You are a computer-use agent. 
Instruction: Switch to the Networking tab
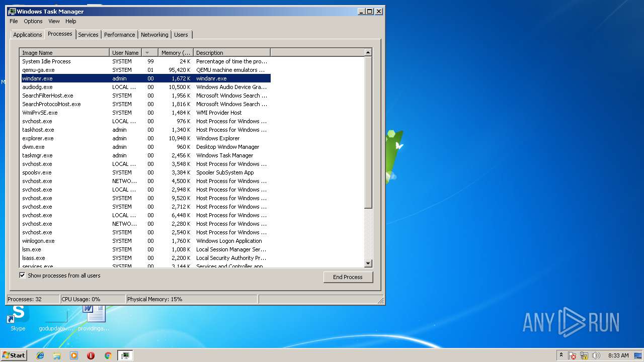pos(154,35)
